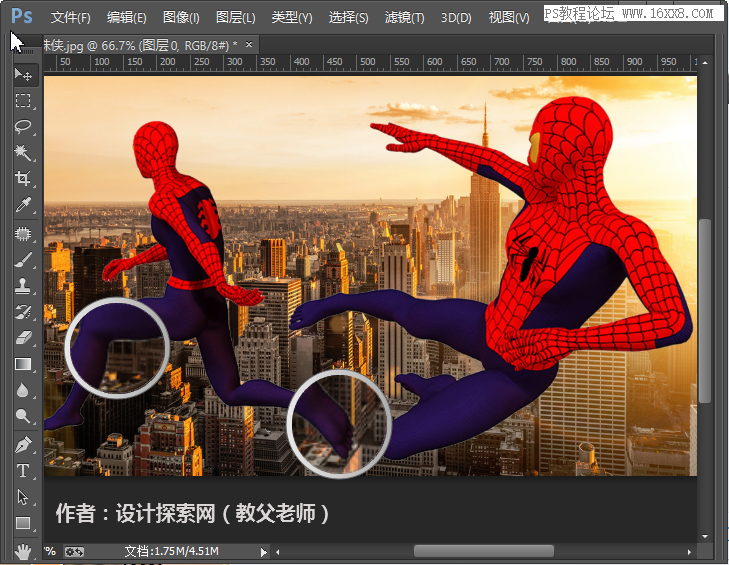The height and width of the screenshot is (565, 729).
Task: Open the 选择(S) menu
Action: [348, 18]
